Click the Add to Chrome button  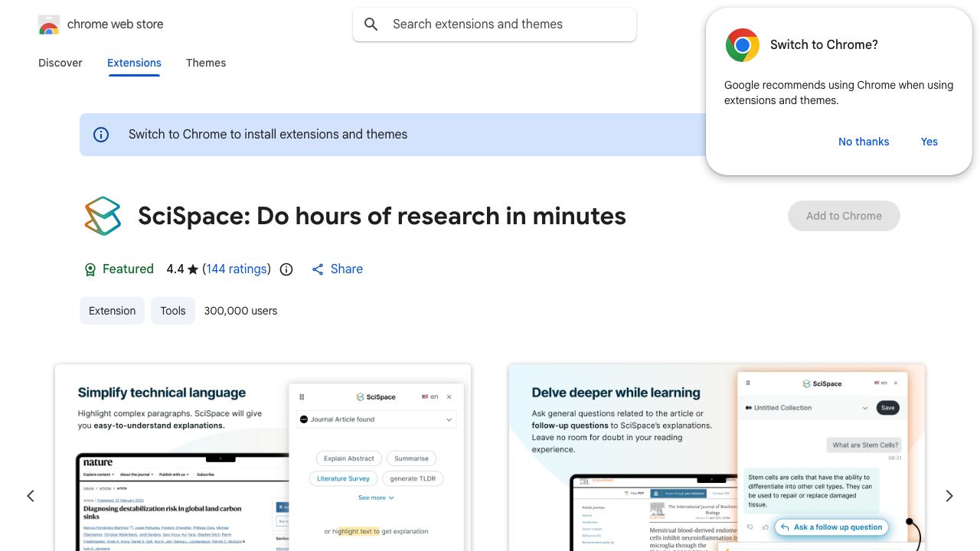coord(844,216)
